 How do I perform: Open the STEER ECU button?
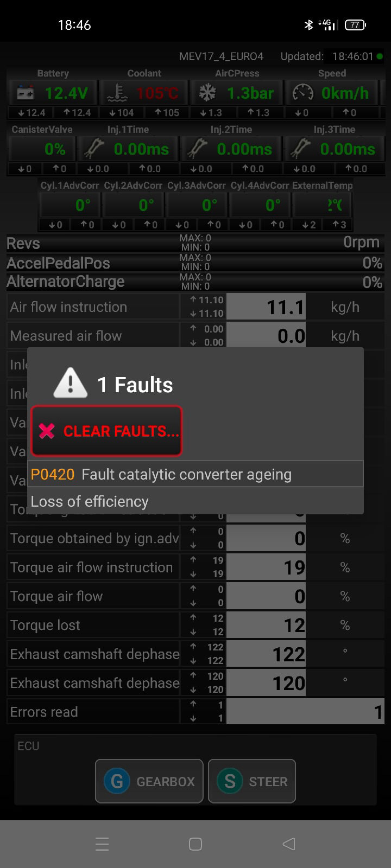click(252, 781)
